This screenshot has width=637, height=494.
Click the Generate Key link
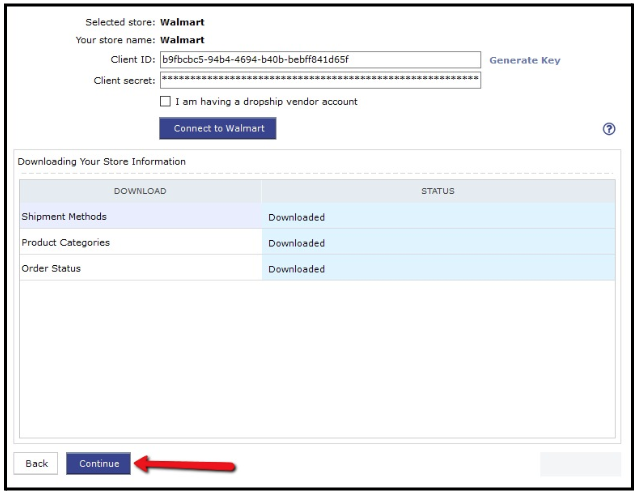tap(524, 60)
